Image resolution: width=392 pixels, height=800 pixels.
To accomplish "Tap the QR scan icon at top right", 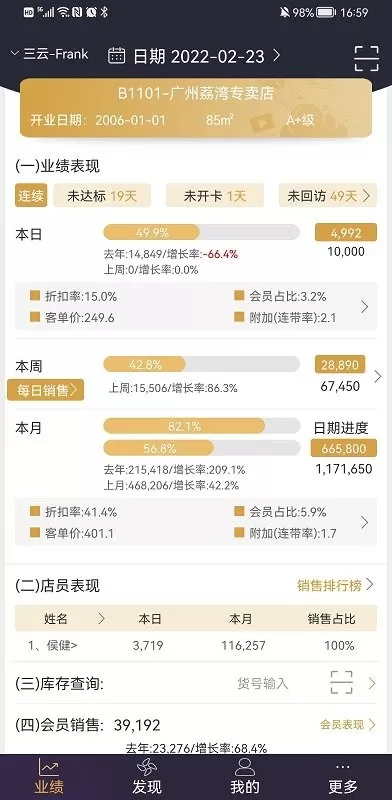I will coord(366,58).
